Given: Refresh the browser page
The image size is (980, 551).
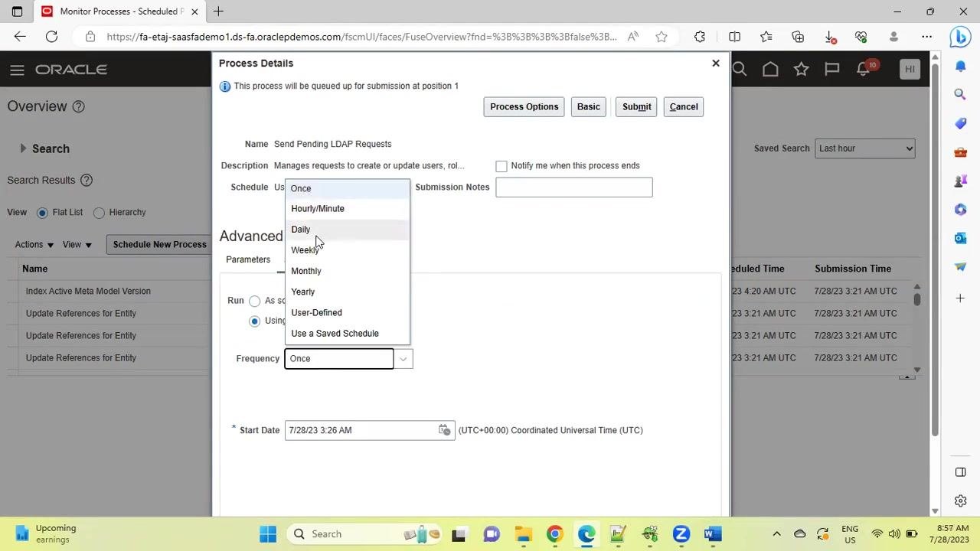Looking at the screenshot, I should 51,36.
